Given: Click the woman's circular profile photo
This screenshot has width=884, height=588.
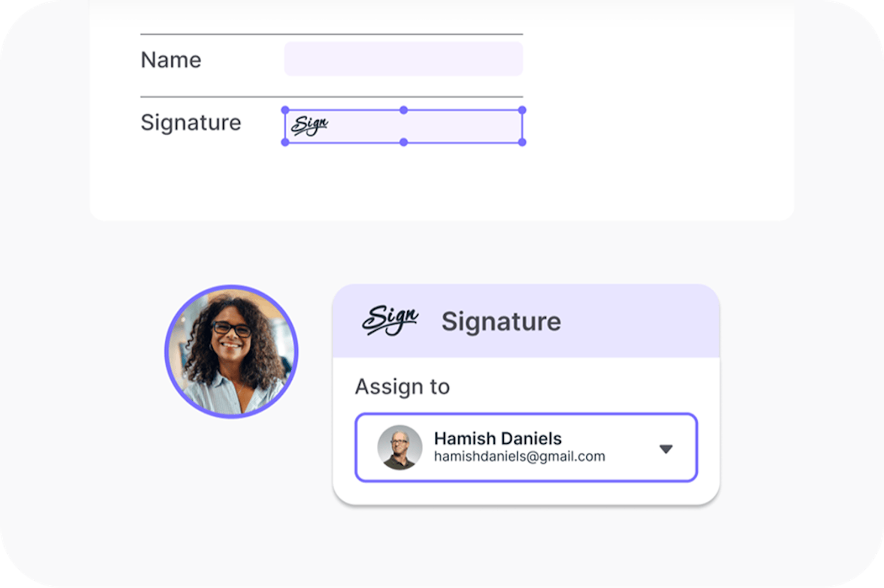Looking at the screenshot, I should coord(231,352).
